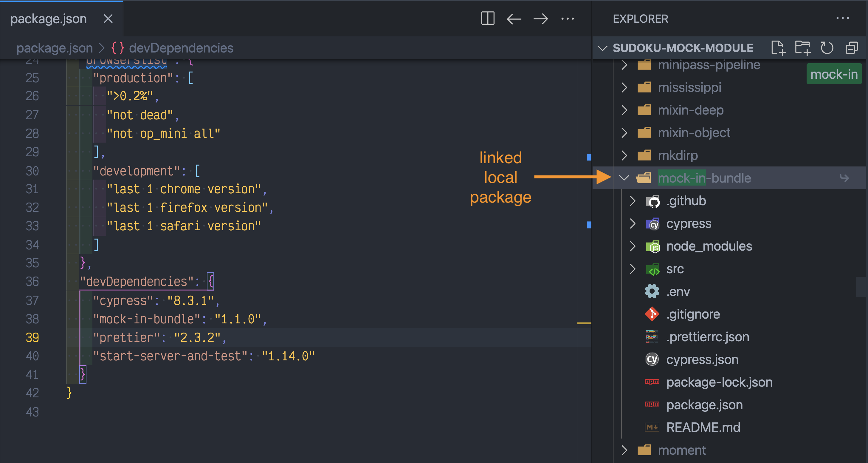Create a new file in Explorer
The height and width of the screenshot is (463, 868).
point(779,48)
